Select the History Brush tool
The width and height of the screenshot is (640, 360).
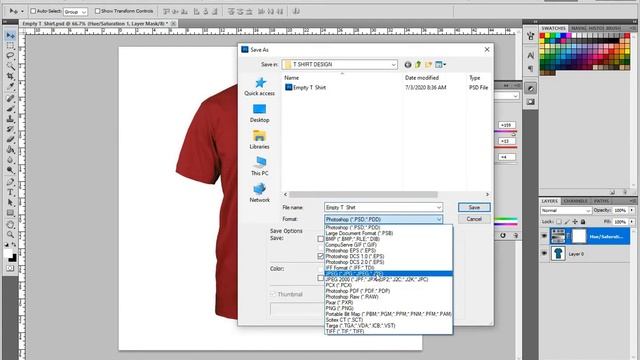click(x=10, y=129)
